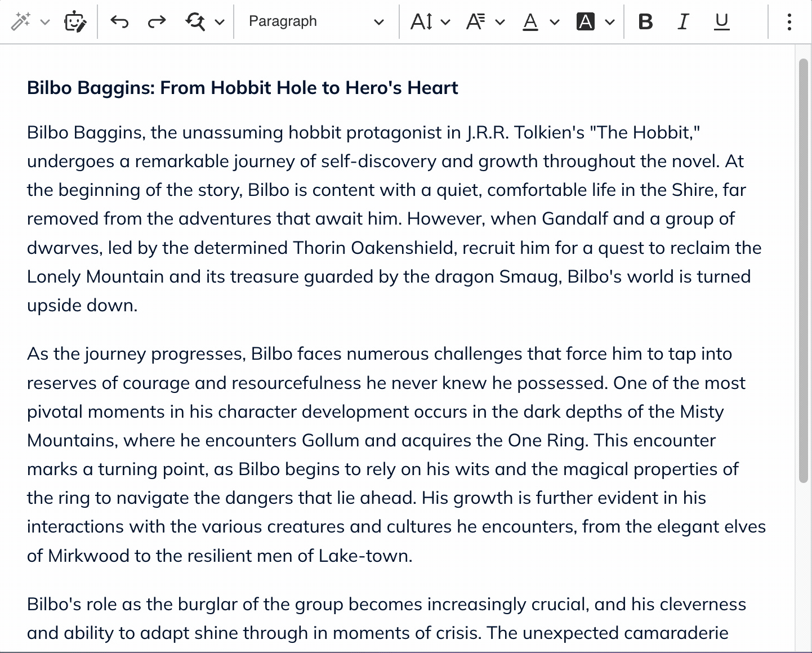Open the find and replace tool
The height and width of the screenshot is (653, 812).
pos(195,22)
